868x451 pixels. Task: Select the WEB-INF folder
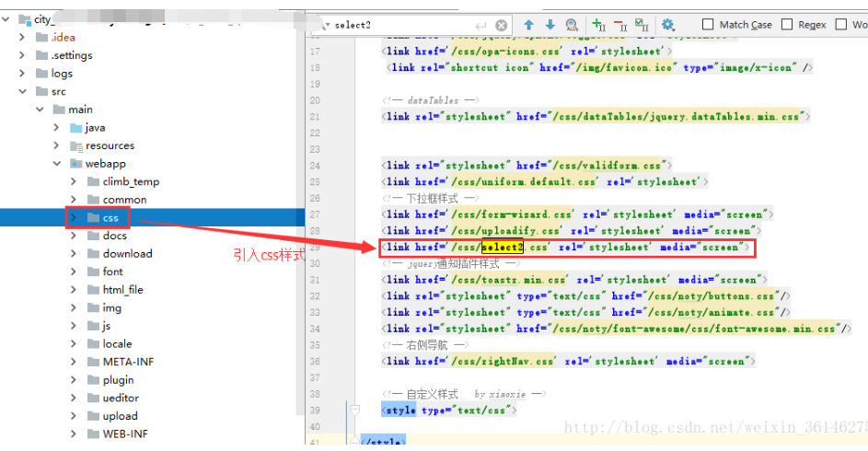pos(124,434)
